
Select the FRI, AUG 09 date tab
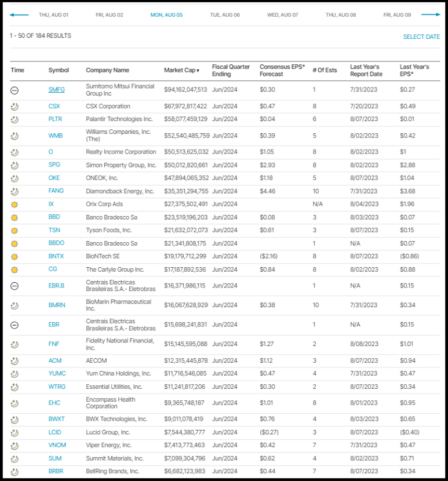[397, 14]
